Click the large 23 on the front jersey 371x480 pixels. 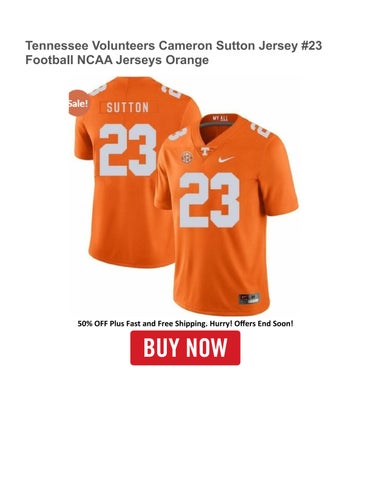209,200
